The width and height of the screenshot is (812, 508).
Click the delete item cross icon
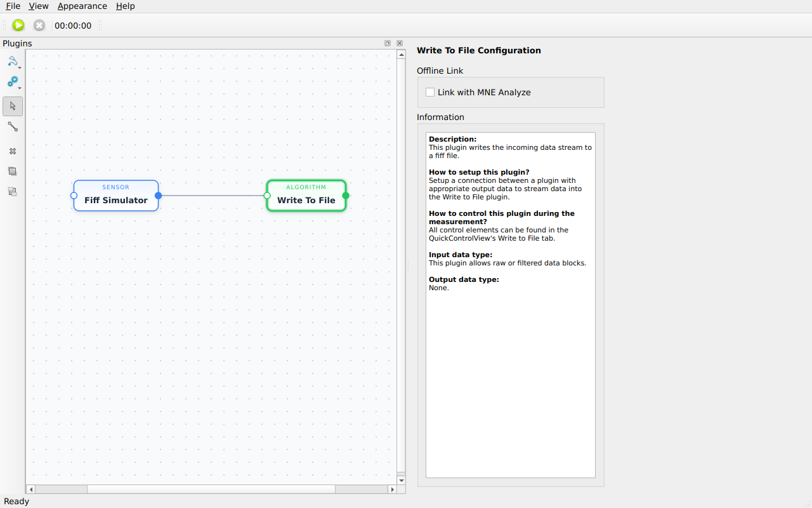[x=13, y=151]
